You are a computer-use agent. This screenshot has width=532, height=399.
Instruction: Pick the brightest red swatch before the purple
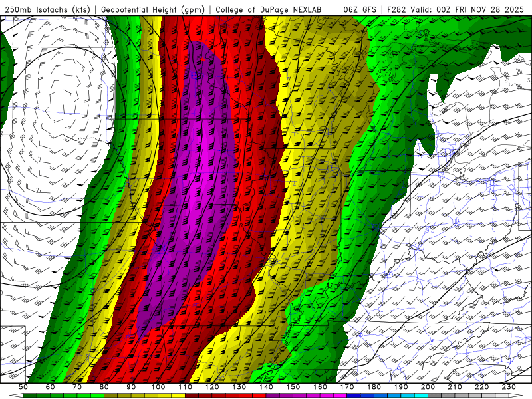point(259,396)
